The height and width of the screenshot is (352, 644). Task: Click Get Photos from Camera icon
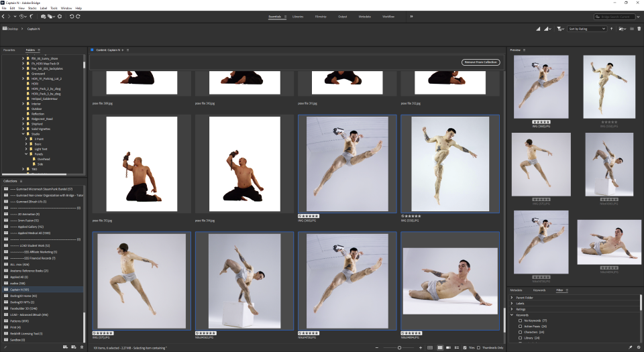click(43, 16)
